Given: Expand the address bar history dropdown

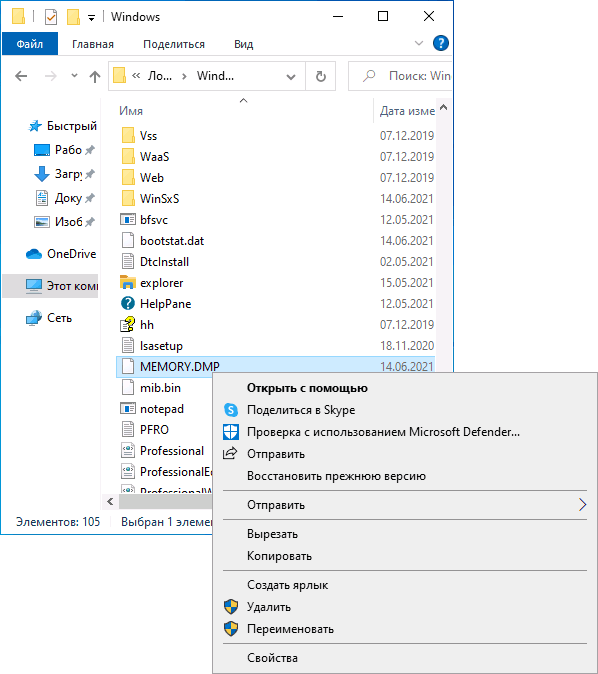Looking at the screenshot, I should click(291, 77).
